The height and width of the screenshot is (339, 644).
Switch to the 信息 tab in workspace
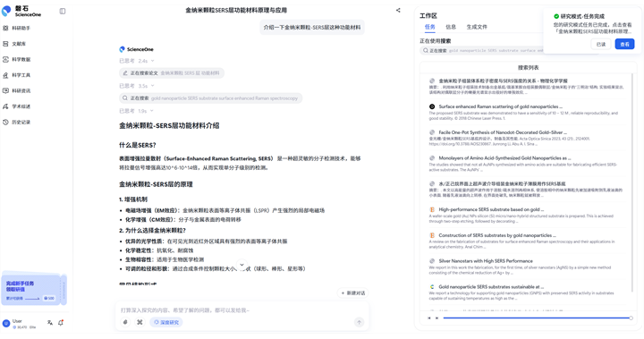pyautogui.click(x=451, y=27)
